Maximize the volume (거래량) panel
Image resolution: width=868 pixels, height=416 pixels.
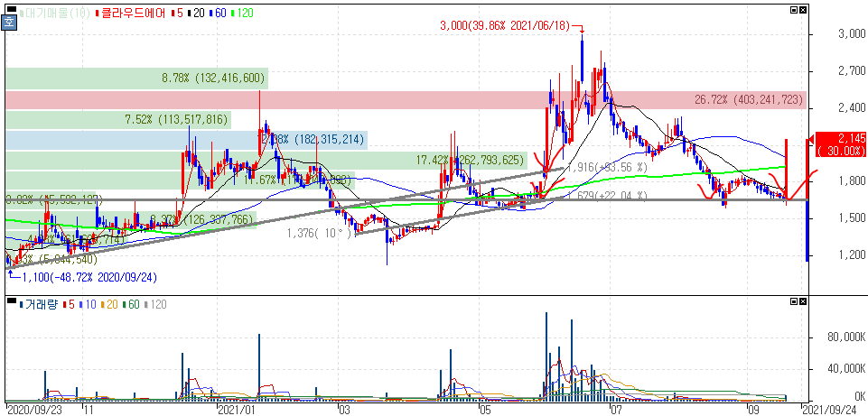(794, 300)
